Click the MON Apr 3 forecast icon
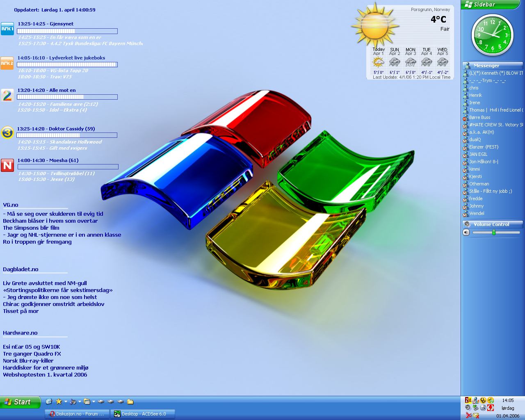 click(x=411, y=62)
